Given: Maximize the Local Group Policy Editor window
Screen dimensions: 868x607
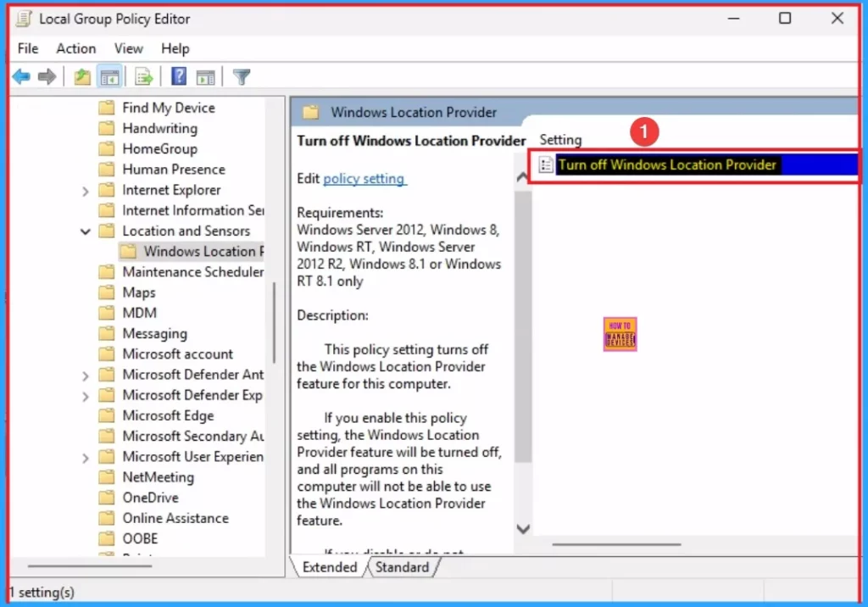Looking at the screenshot, I should (784, 19).
